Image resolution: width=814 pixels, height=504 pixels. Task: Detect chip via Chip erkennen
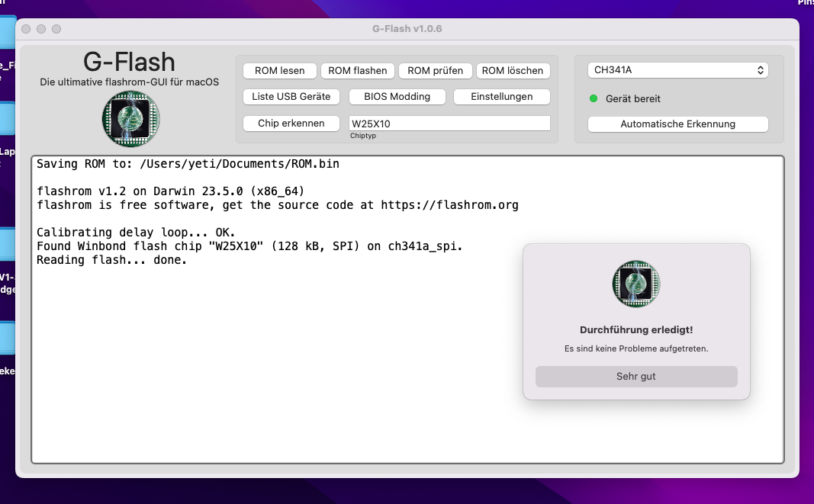(291, 123)
